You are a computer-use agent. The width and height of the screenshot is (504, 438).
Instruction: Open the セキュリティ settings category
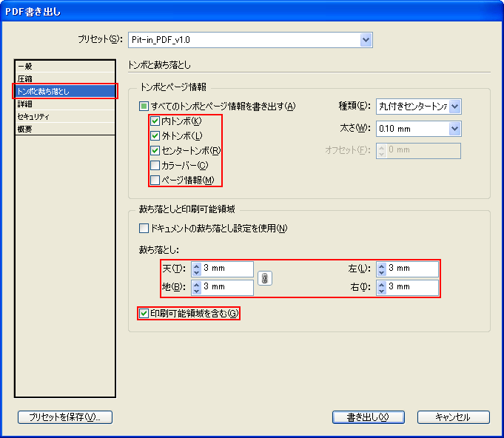click(x=33, y=117)
